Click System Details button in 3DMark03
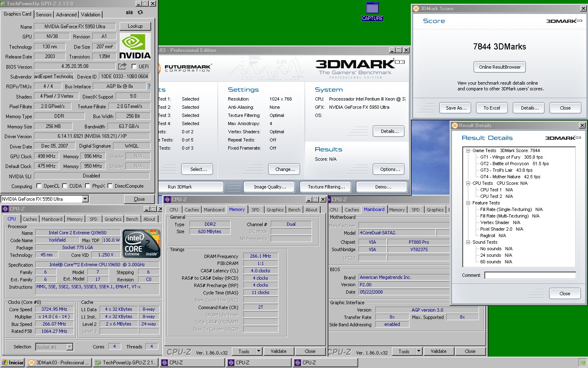The width and height of the screenshot is (588, 368). tap(389, 131)
